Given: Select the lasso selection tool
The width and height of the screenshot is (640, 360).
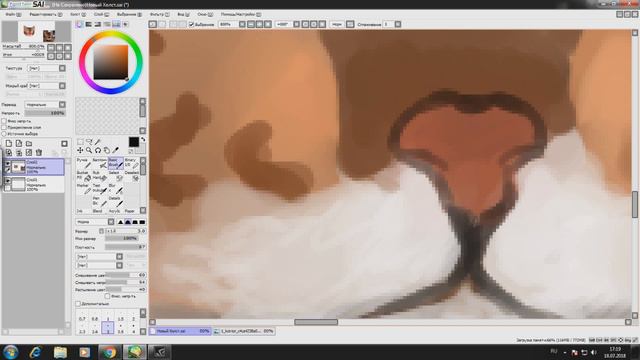Looking at the screenshot, I should [89, 142].
